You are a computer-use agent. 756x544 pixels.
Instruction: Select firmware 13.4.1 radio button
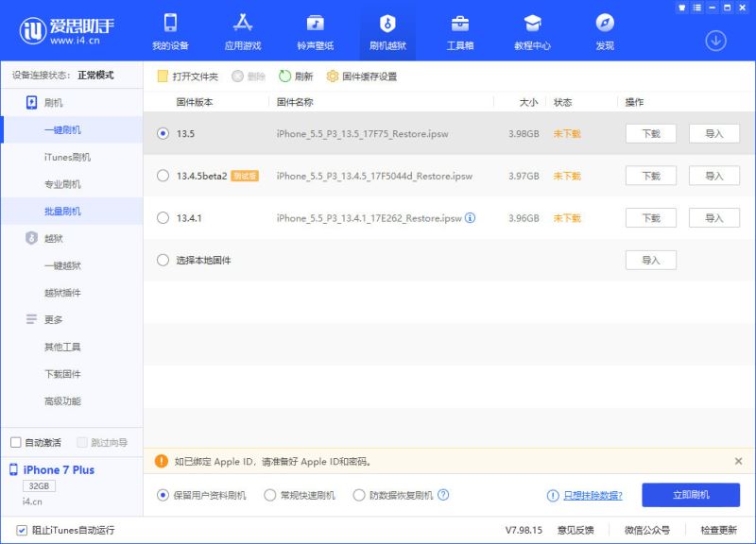tap(163, 218)
